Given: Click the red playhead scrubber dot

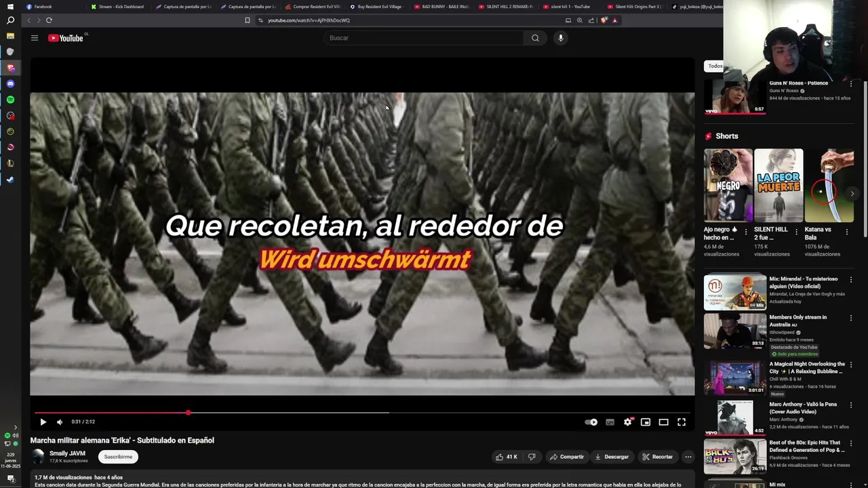Looking at the screenshot, I should (189, 412).
